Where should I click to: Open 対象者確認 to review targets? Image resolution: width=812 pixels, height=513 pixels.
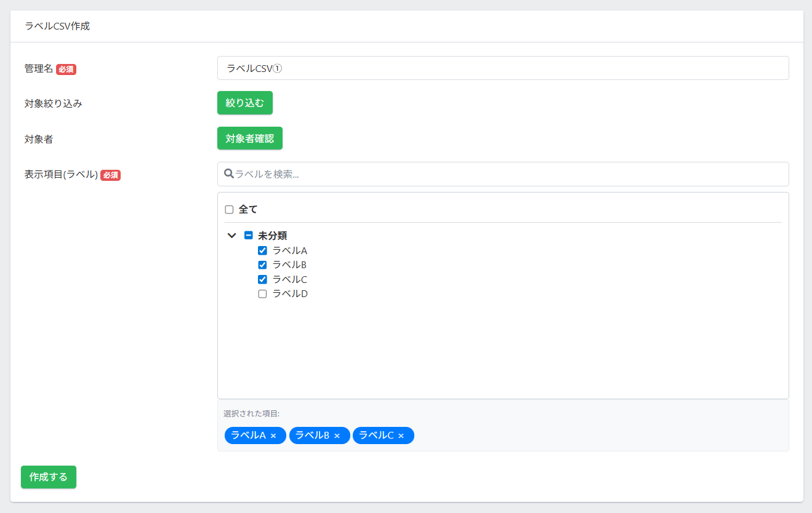pyautogui.click(x=249, y=138)
